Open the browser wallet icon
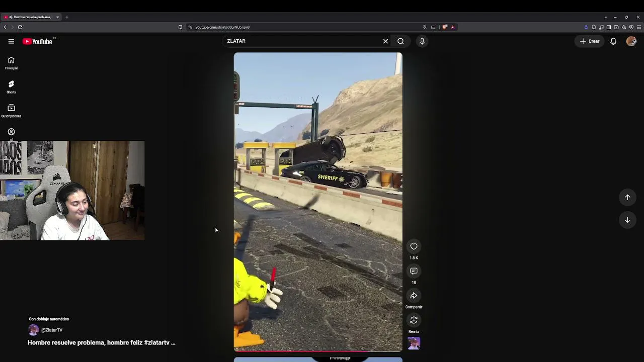The image size is (644, 362). tap(616, 27)
